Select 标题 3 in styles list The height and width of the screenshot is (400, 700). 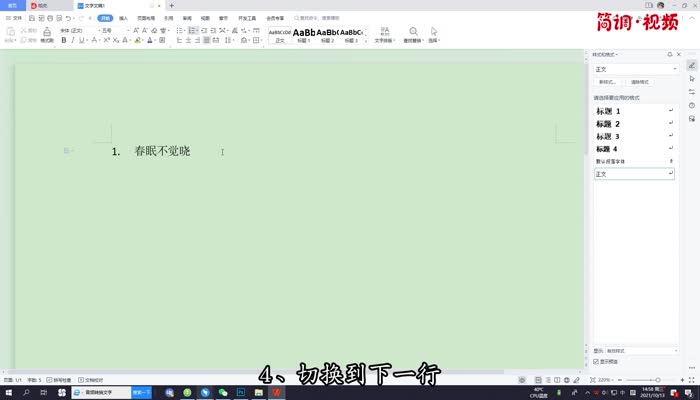pos(634,137)
